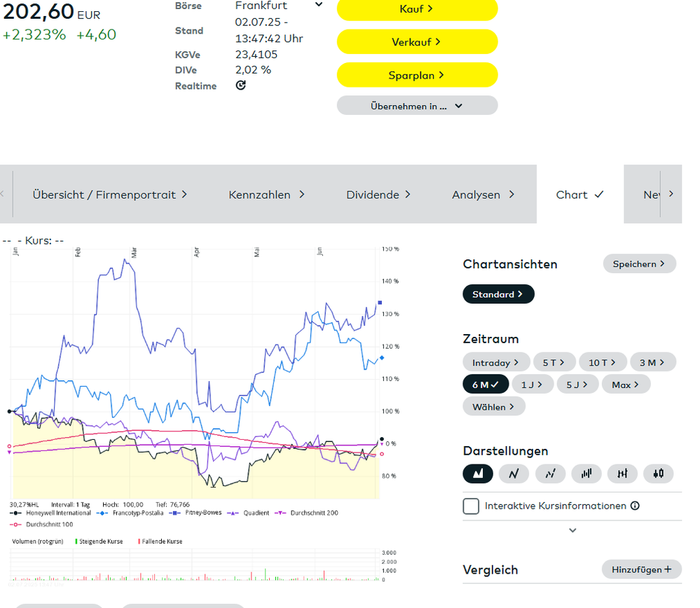Image resolution: width=700 pixels, height=608 pixels.
Task: Click the Sparplan button
Action: point(417,75)
